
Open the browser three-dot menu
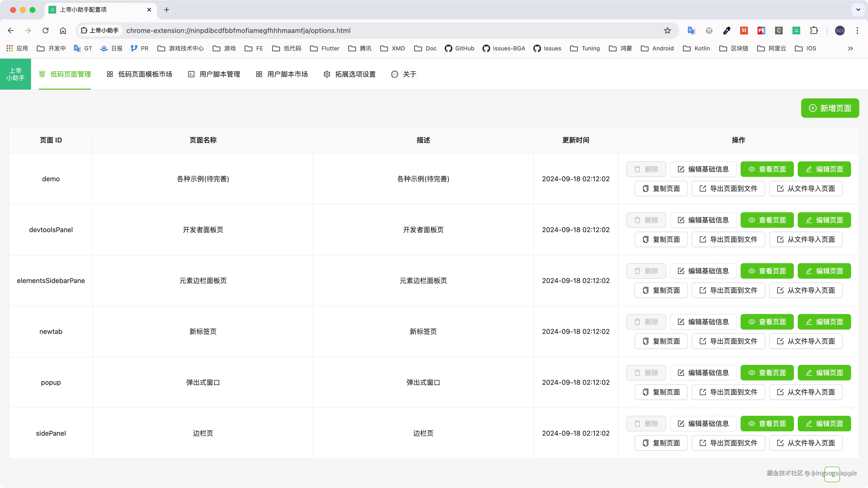[x=858, y=30]
